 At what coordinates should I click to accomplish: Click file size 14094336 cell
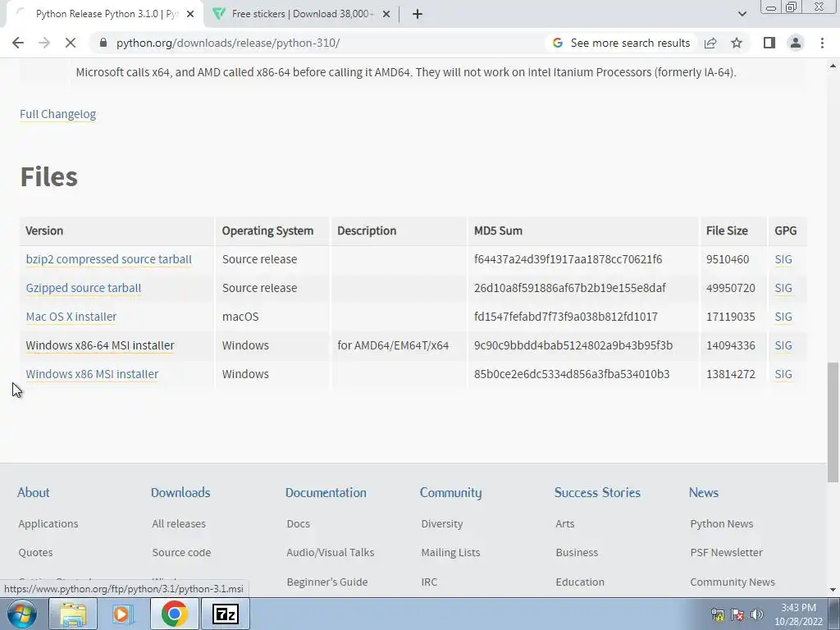pyautogui.click(x=731, y=345)
